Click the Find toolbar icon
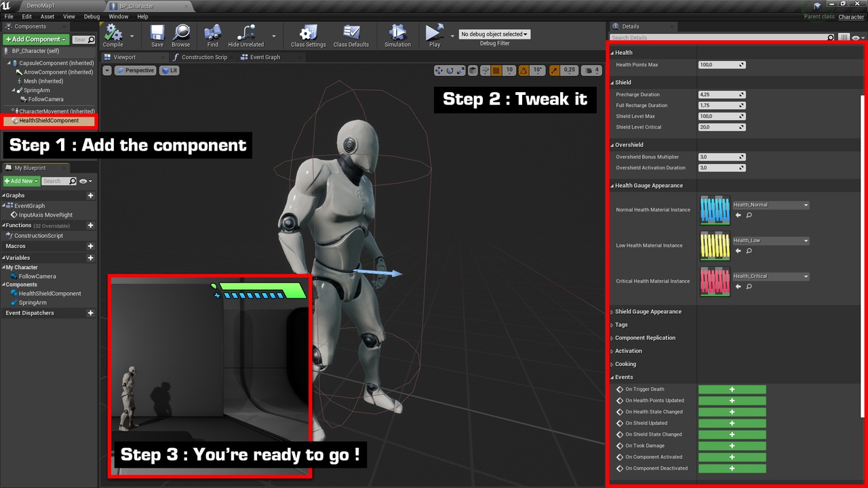The image size is (868, 488). click(213, 33)
